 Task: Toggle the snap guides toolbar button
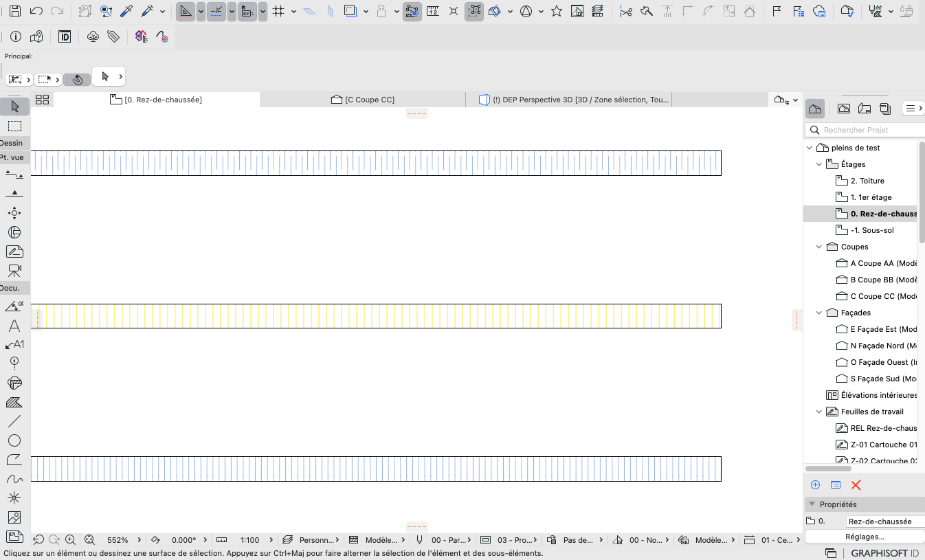click(216, 11)
